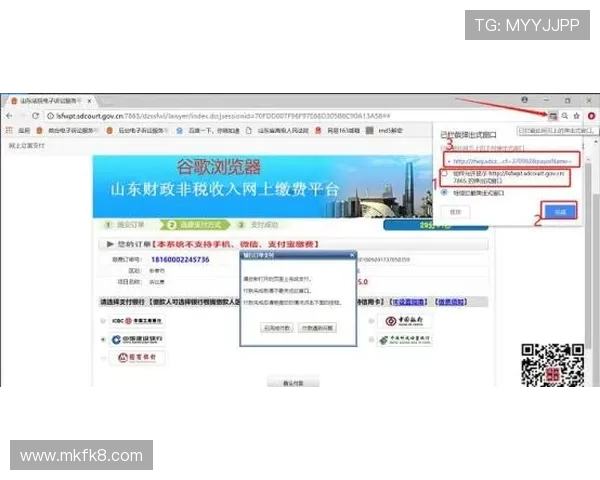Select the ICBC bank radio option
The height and width of the screenshot is (480, 600).
(103, 321)
